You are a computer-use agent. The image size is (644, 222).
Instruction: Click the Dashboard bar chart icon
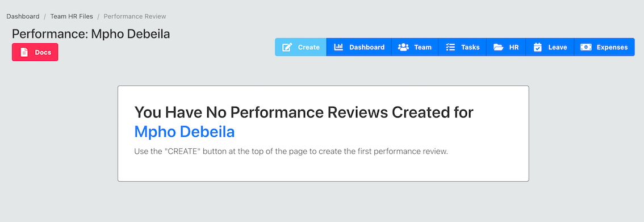[x=338, y=47]
